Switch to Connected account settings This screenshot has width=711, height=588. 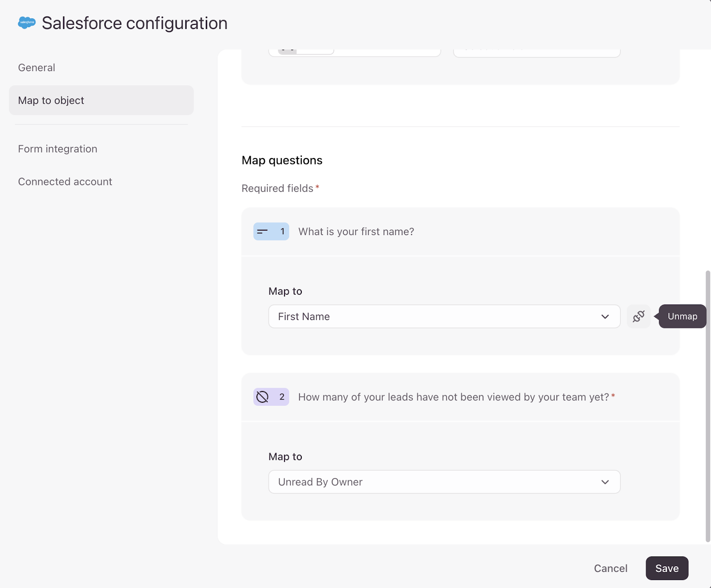pyautogui.click(x=65, y=182)
